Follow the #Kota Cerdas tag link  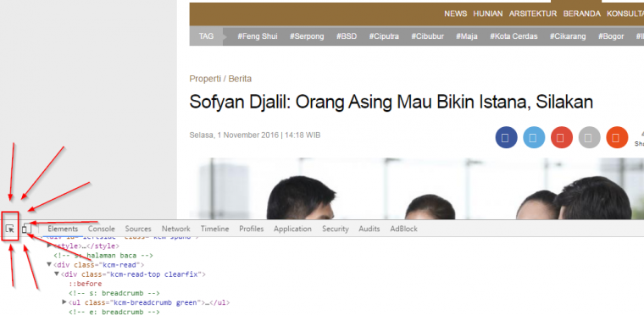[x=514, y=36]
